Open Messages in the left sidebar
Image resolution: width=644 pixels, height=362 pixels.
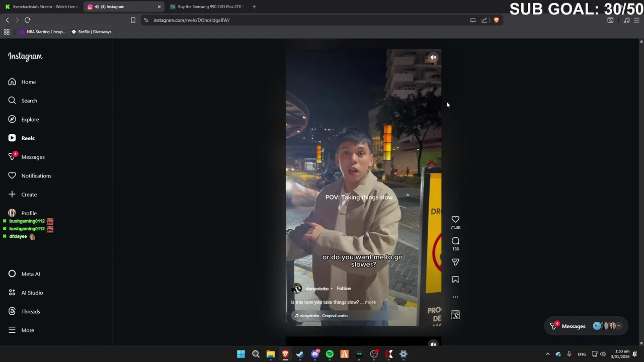click(26, 157)
